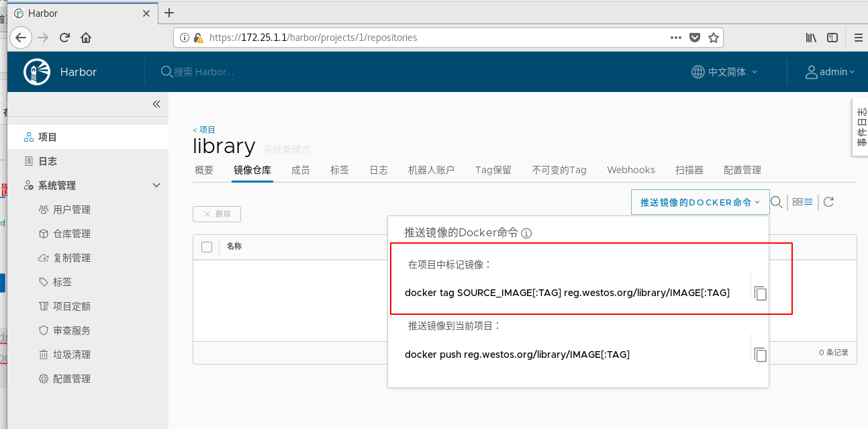
Task: Open the Webhooks tab
Action: click(631, 170)
